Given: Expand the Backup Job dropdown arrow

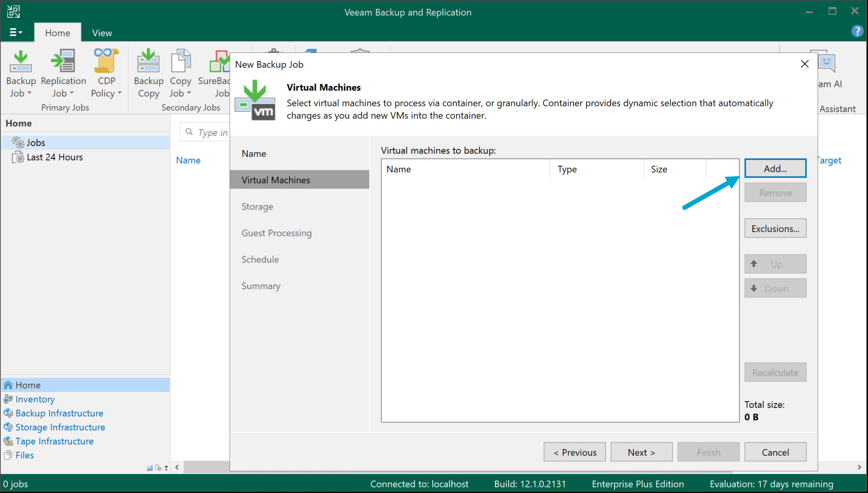Looking at the screenshot, I should pos(30,93).
